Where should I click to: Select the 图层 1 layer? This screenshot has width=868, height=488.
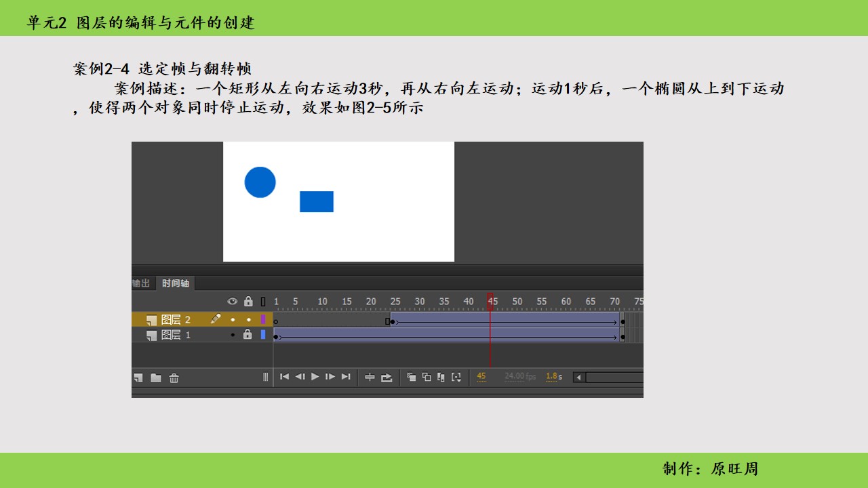click(176, 335)
